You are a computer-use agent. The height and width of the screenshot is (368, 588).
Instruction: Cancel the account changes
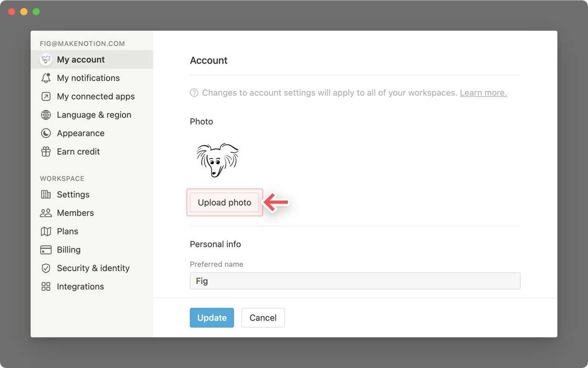tap(263, 318)
